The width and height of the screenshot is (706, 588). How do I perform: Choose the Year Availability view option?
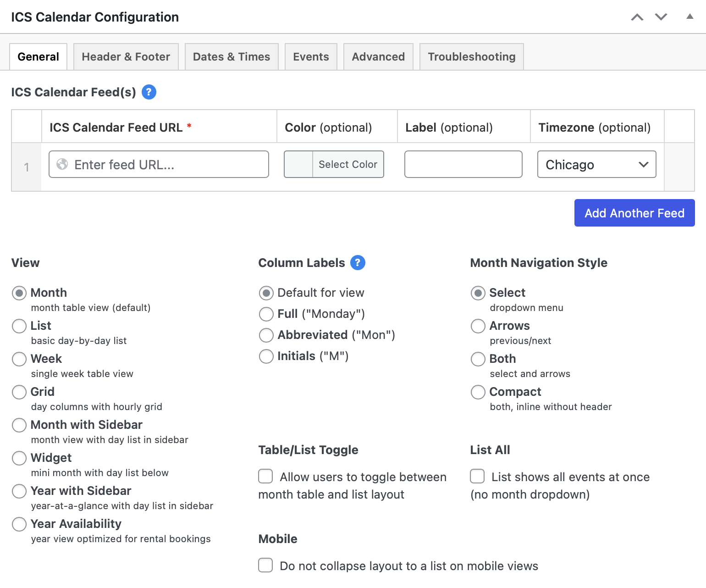click(x=19, y=524)
